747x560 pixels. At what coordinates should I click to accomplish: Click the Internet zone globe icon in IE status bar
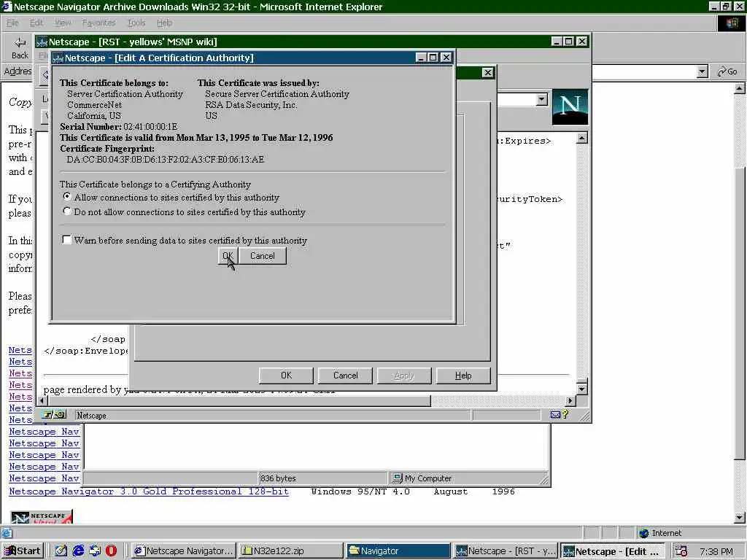click(x=644, y=533)
